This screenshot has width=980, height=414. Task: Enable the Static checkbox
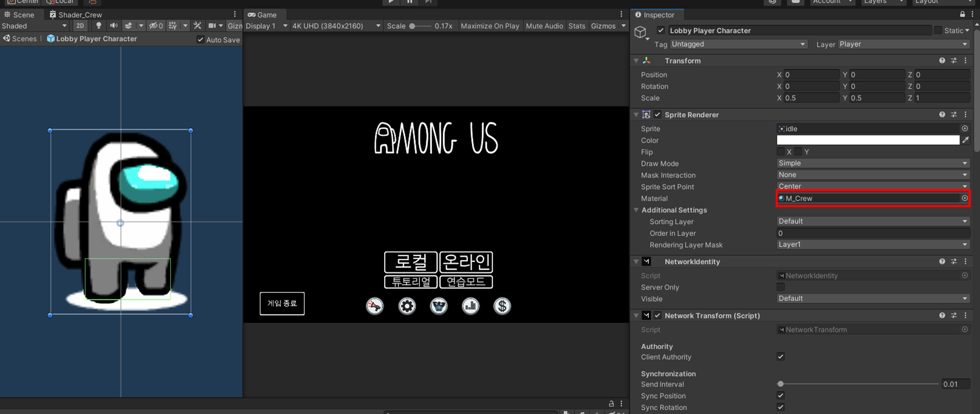pos(938,30)
